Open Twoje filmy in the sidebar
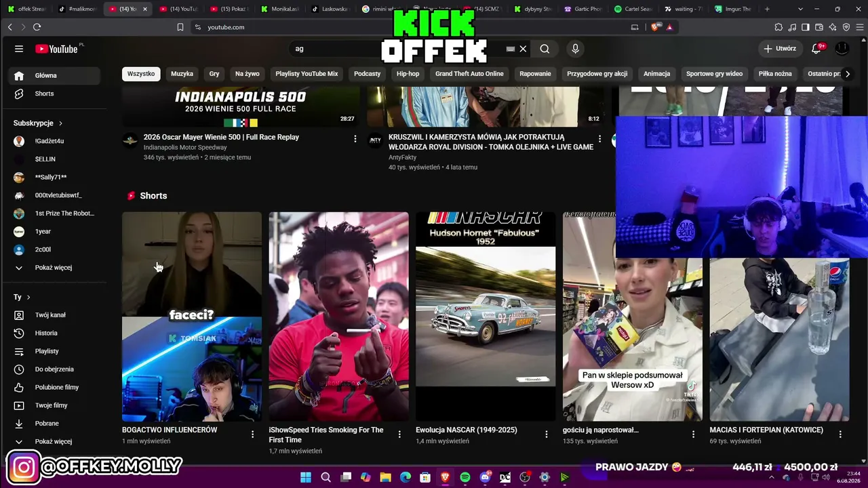868x488 pixels. [54, 405]
